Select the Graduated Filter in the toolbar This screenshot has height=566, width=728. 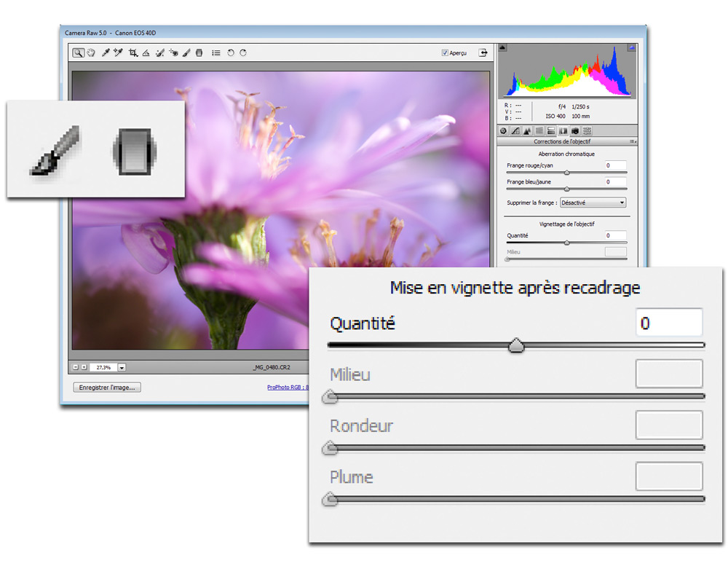(x=199, y=53)
